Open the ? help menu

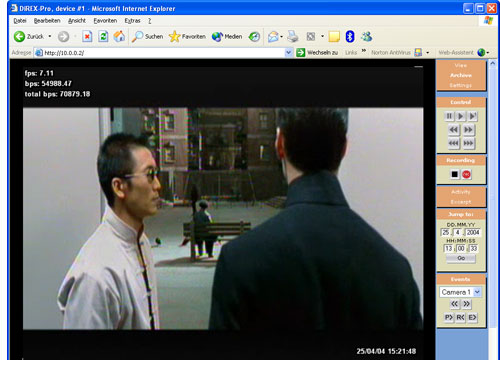(x=150, y=21)
